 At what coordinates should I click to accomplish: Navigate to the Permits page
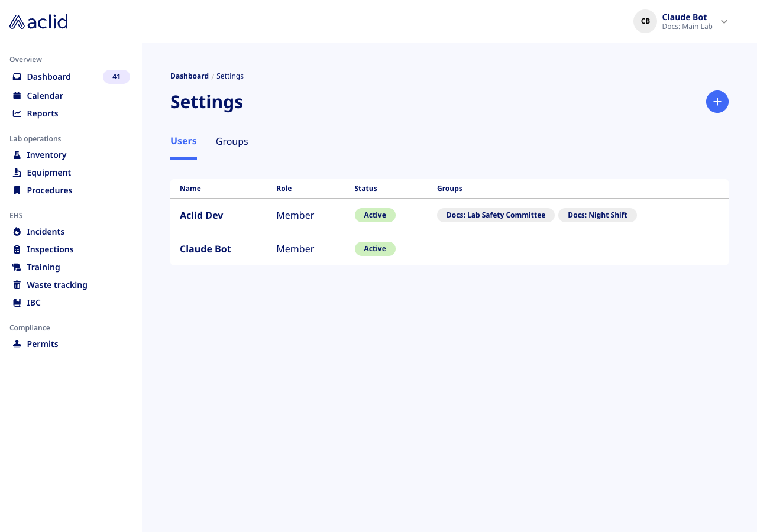[43, 344]
